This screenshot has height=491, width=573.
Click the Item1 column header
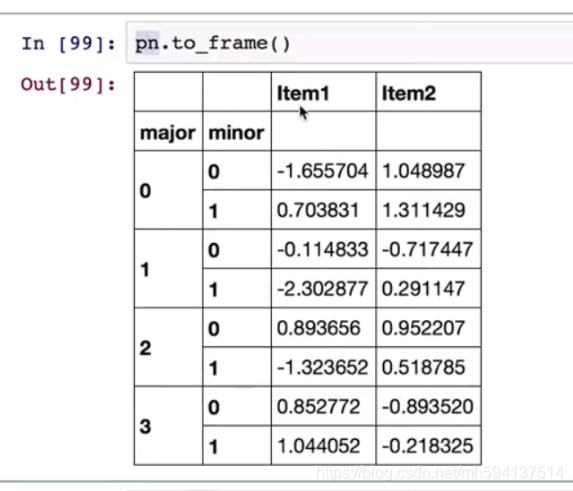coord(303,93)
